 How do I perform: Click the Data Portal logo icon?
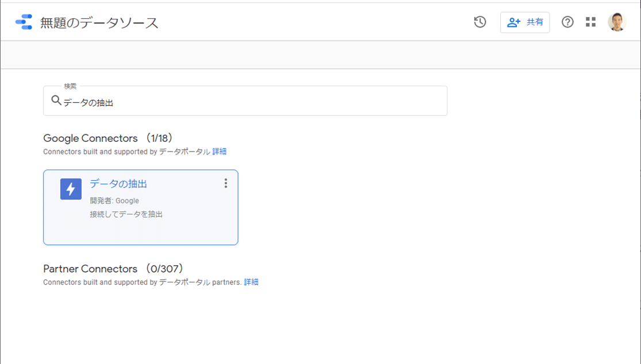click(x=24, y=22)
